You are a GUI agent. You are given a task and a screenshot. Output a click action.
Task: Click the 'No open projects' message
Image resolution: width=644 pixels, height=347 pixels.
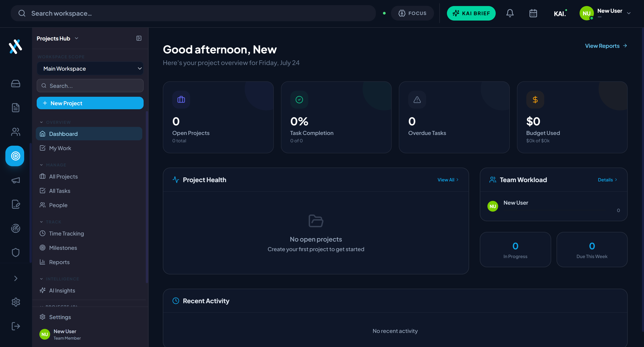[x=316, y=239]
